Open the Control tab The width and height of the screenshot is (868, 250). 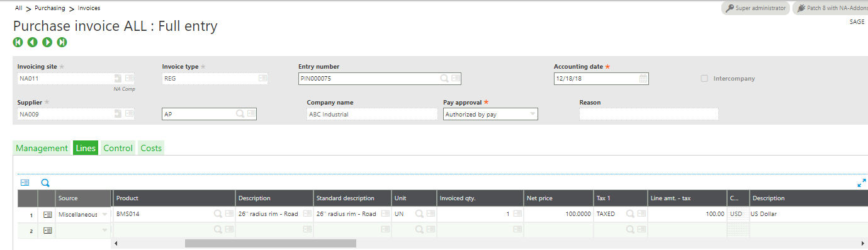pos(118,148)
